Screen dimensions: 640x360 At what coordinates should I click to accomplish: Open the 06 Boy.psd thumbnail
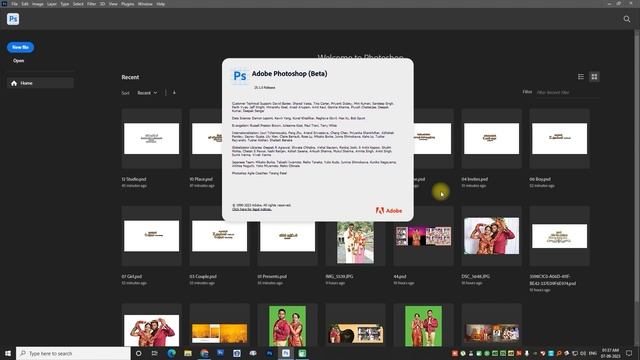click(560, 138)
